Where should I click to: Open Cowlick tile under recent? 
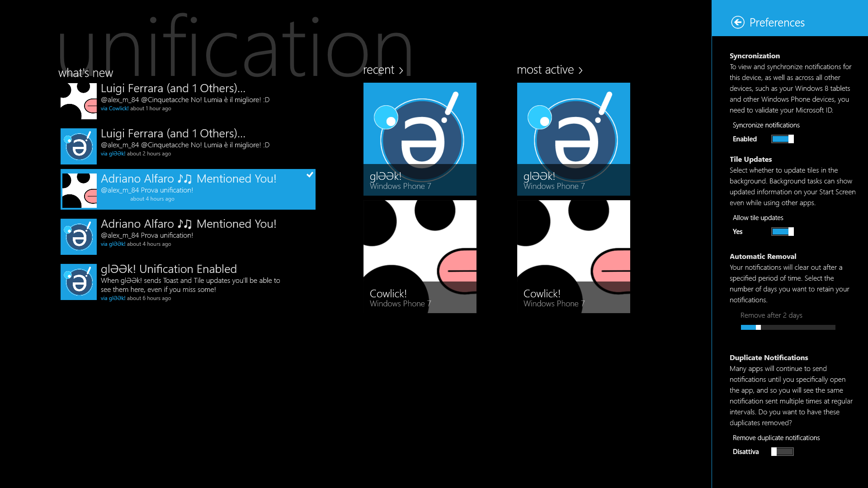point(420,257)
